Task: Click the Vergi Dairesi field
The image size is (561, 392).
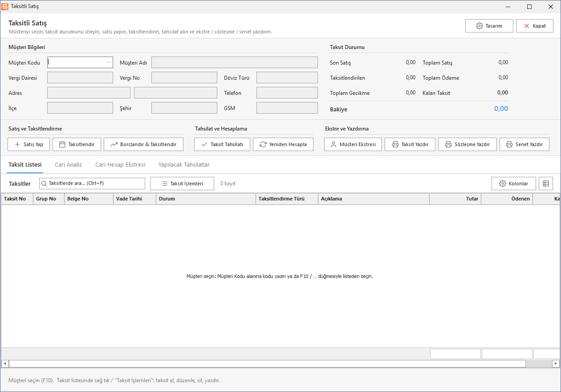Action: point(80,78)
